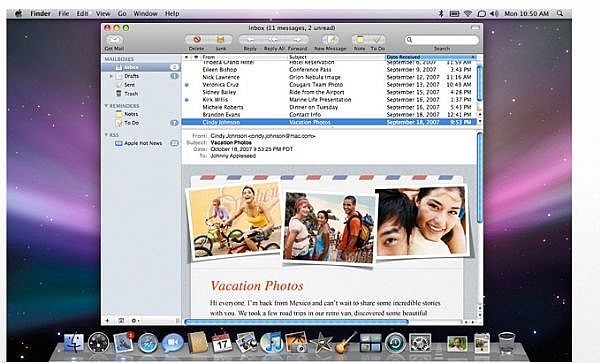
Task: Click the Delete toolbar icon
Action: click(197, 39)
